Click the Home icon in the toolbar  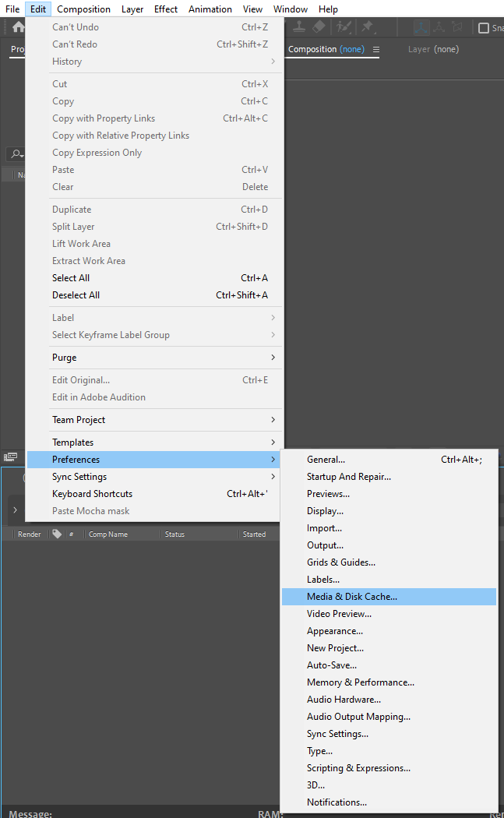18,28
